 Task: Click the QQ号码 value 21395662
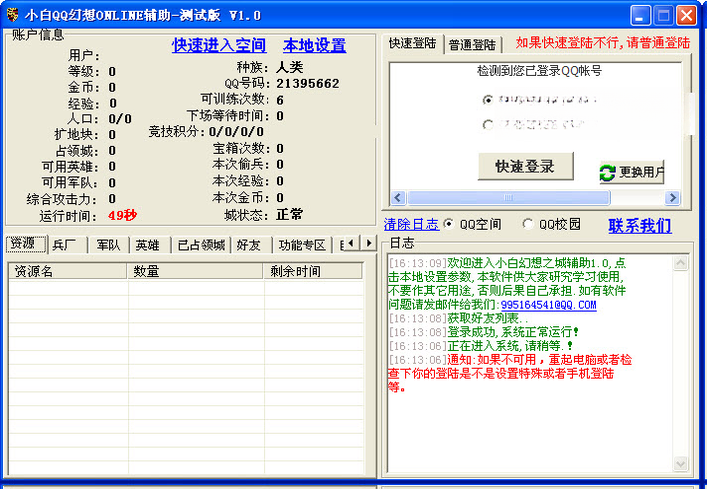point(308,84)
